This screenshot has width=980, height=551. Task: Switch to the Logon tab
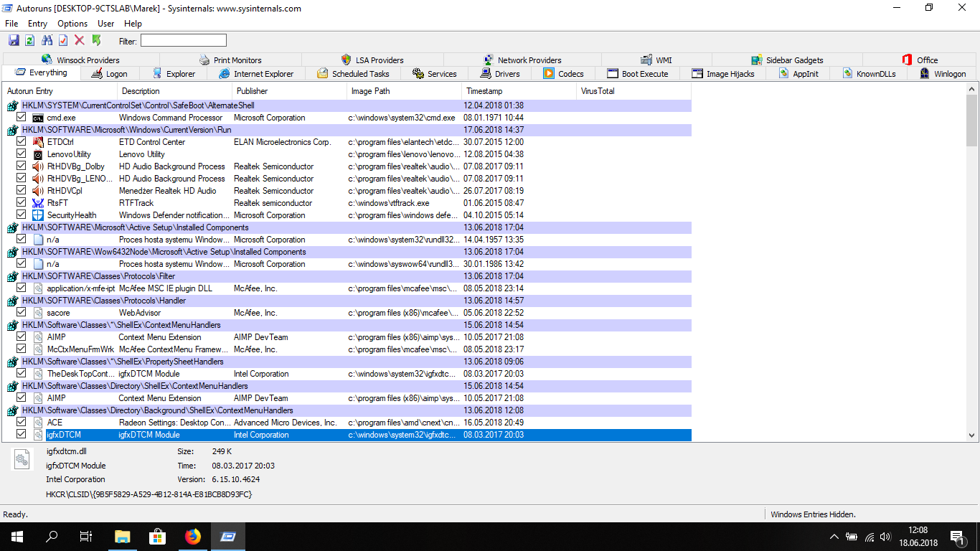[x=109, y=73]
